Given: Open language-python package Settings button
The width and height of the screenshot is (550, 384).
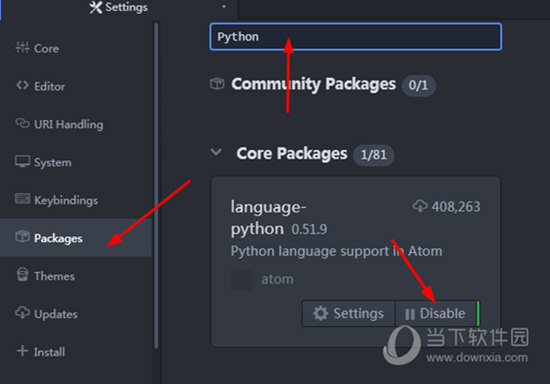Looking at the screenshot, I should [348, 314].
